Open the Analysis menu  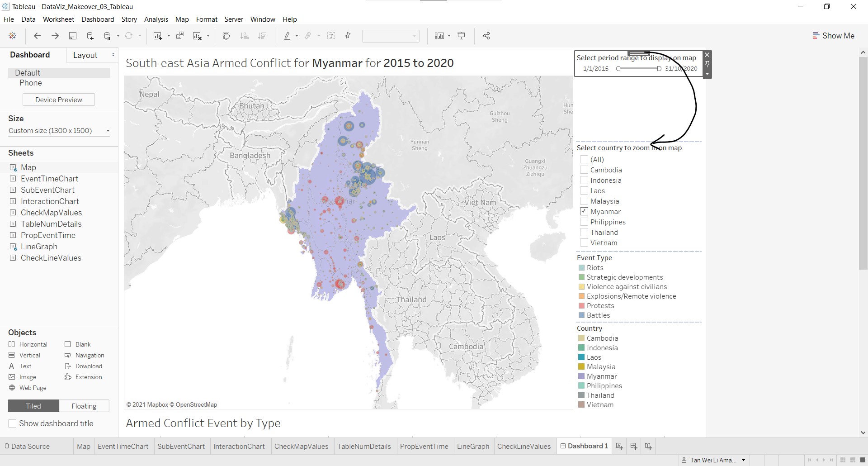(156, 19)
